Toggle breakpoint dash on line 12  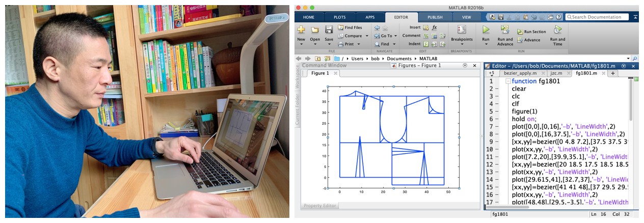tap(497, 164)
